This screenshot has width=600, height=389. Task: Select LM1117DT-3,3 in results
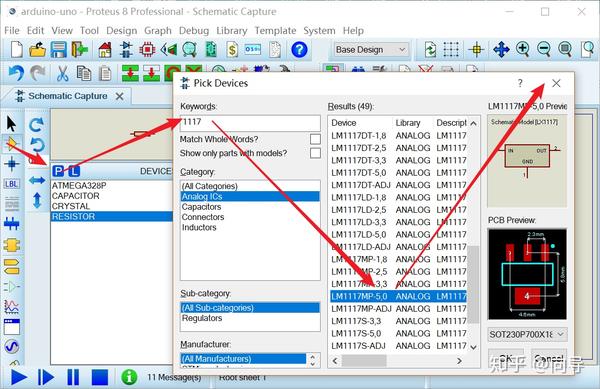(398, 161)
